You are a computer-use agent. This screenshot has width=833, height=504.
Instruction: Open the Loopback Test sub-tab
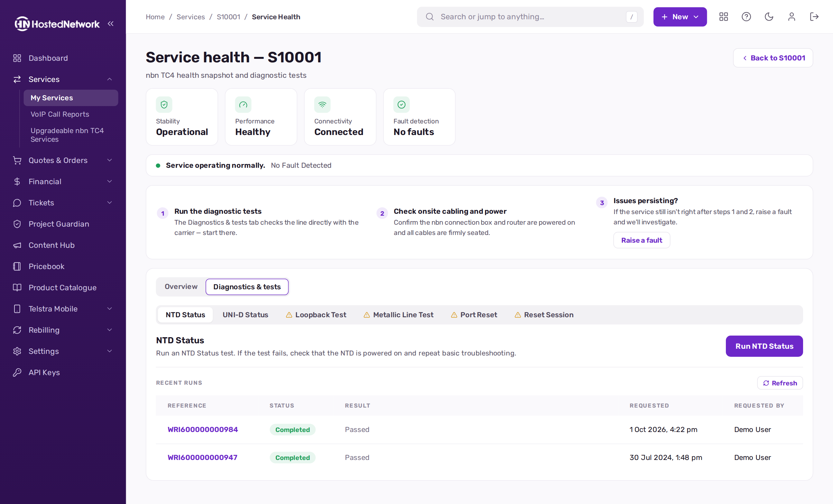pos(316,315)
